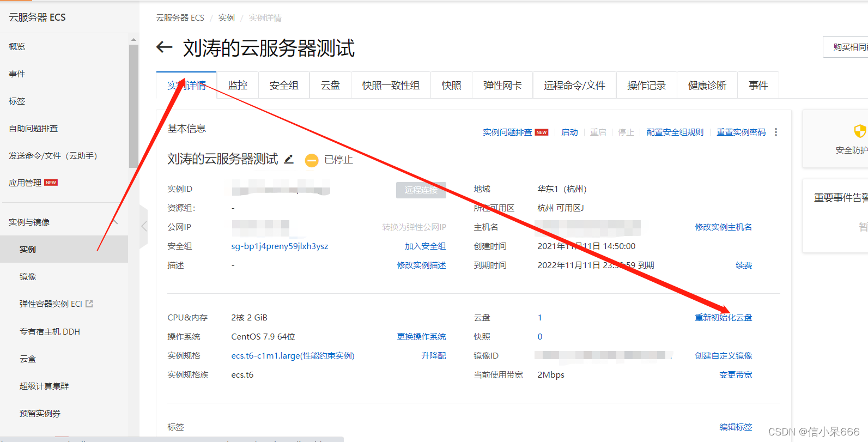Click 加入安全组 link
The width and height of the screenshot is (868, 442).
coord(426,246)
